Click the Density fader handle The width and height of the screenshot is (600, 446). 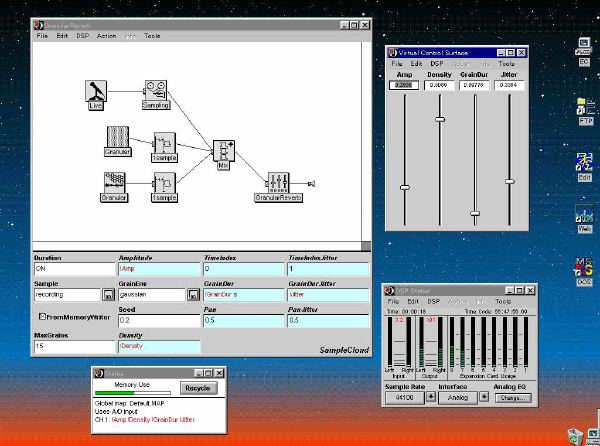[439, 119]
